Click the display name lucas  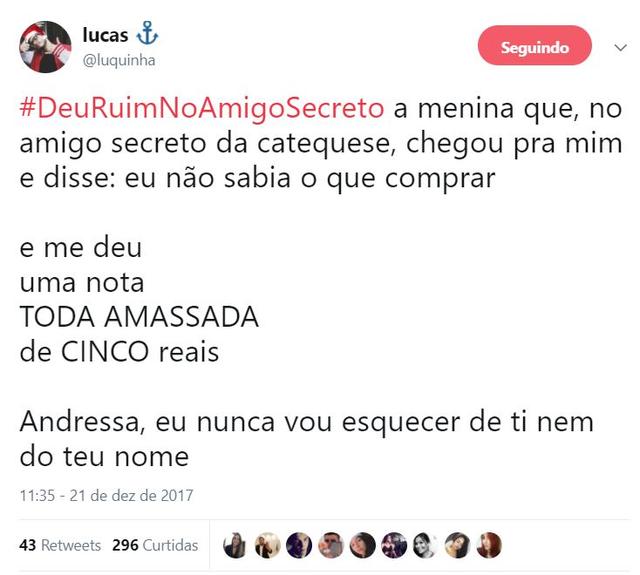tap(105, 35)
